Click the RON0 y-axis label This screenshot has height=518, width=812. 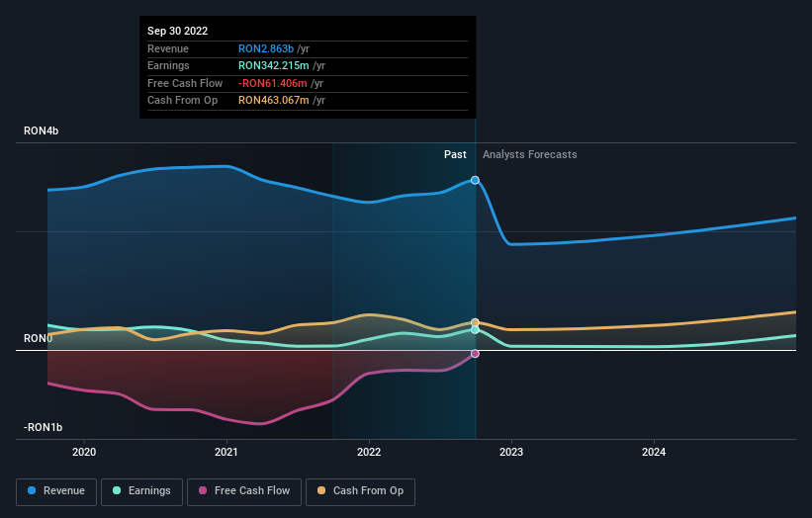tap(38, 338)
